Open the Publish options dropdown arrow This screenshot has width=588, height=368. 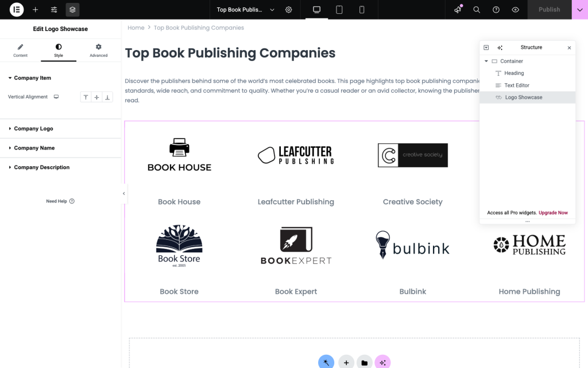[580, 9]
